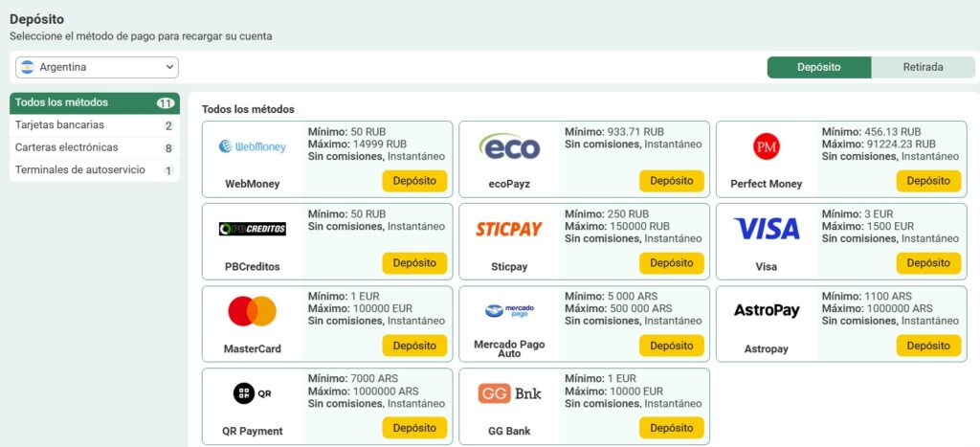
Task: Switch to the Retirada tab
Action: [923, 67]
